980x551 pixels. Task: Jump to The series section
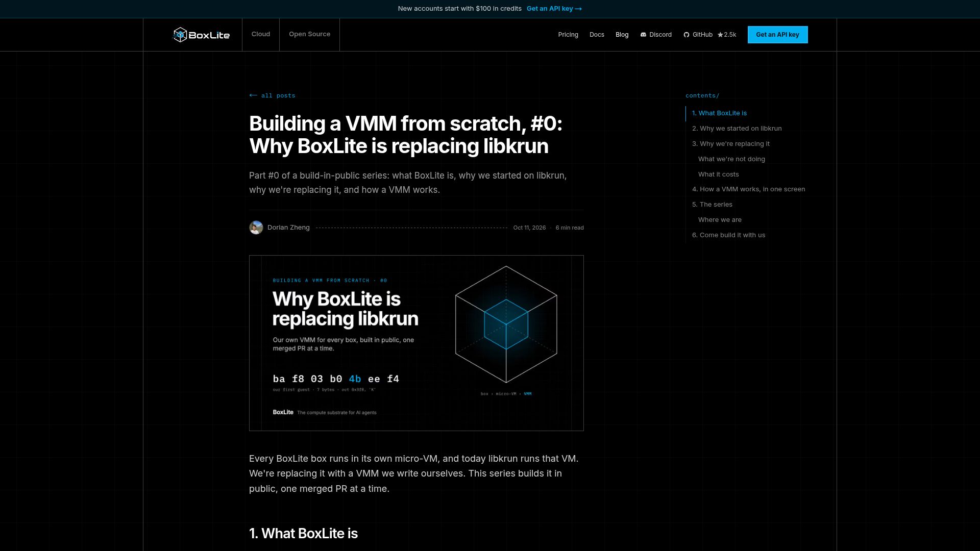(712, 205)
